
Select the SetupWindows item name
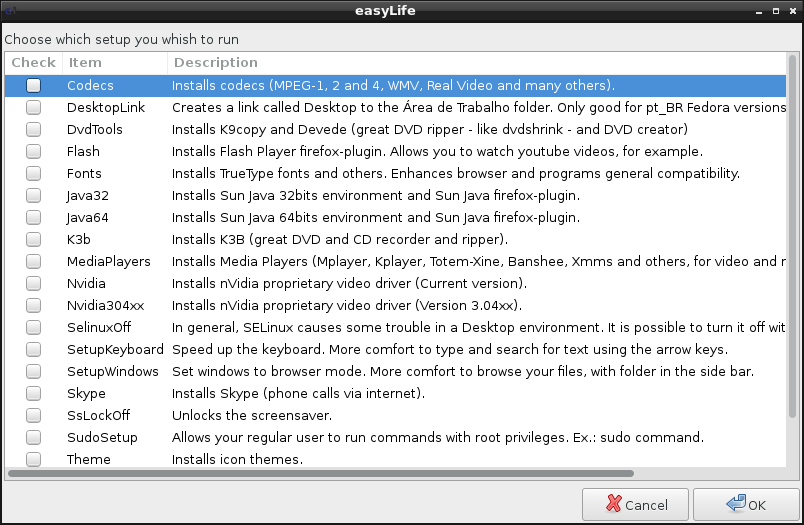tap(113, 372)
